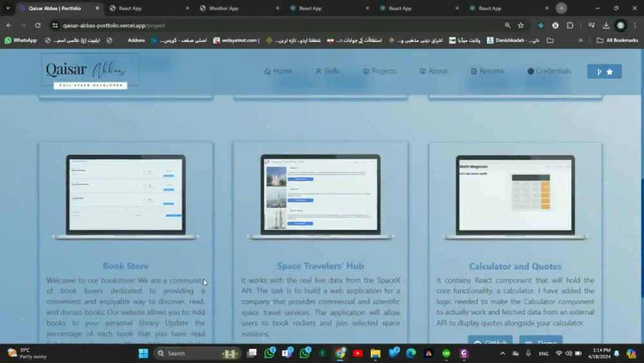This screenshot has width=644, height=363.
Task: Open the welayatnet.com bookmark
Action: pos(236,40)
